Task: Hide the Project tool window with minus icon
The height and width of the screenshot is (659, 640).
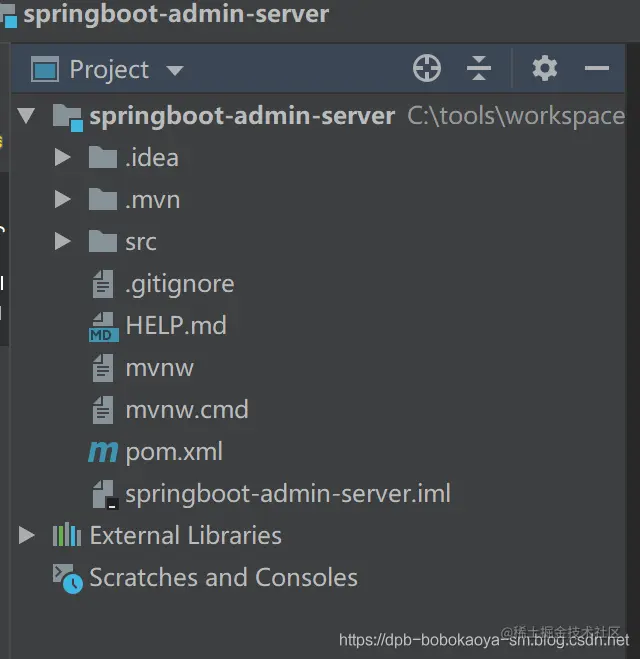Action: tap(597, 68)
